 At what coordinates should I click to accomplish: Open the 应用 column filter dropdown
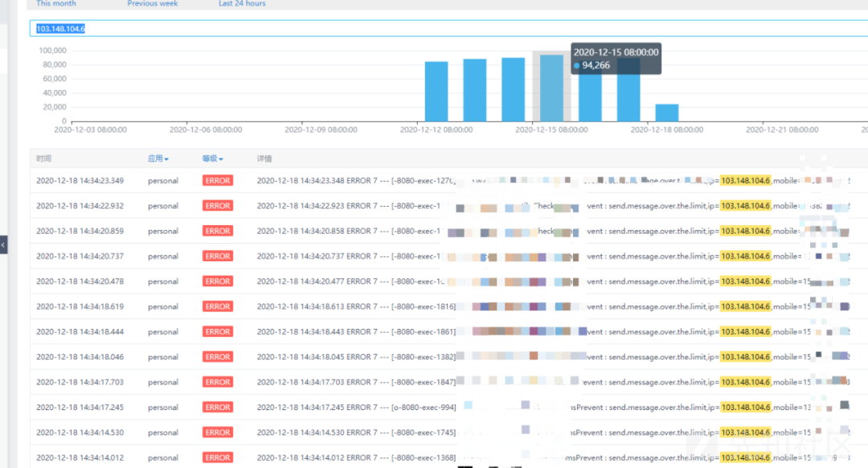click(x=158, y=158)
